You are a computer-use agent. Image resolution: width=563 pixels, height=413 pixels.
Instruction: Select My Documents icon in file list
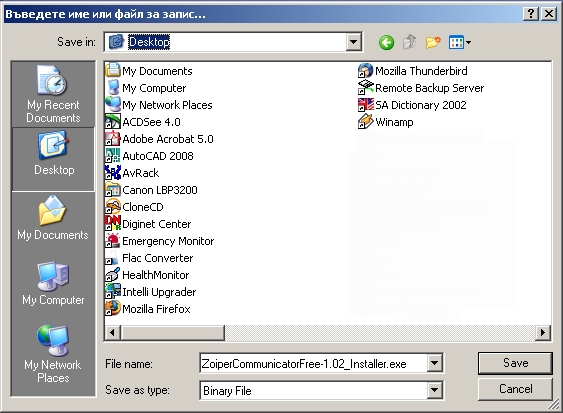(113, 70)
